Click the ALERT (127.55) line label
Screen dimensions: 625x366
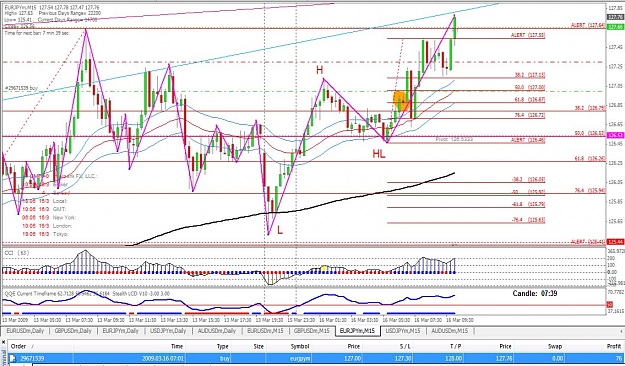[528, 35]
